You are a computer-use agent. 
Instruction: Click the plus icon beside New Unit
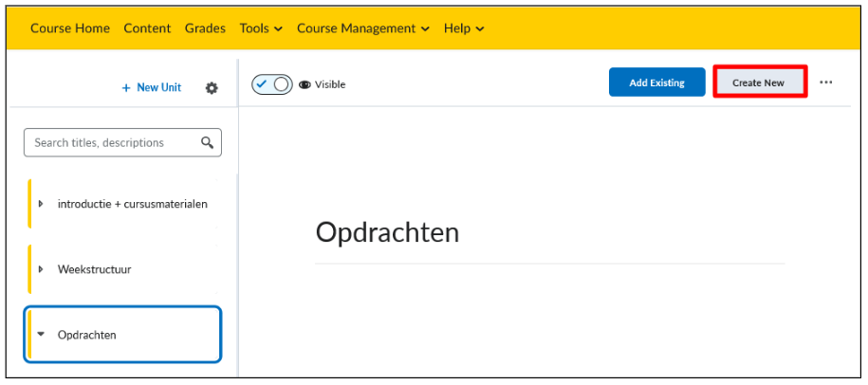pos(126,88)
